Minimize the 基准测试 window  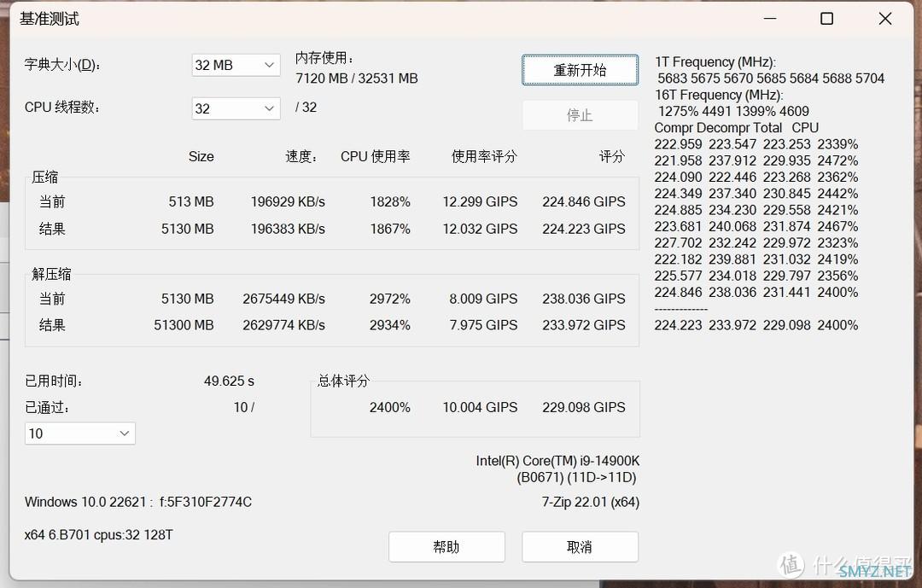[770, 19]
